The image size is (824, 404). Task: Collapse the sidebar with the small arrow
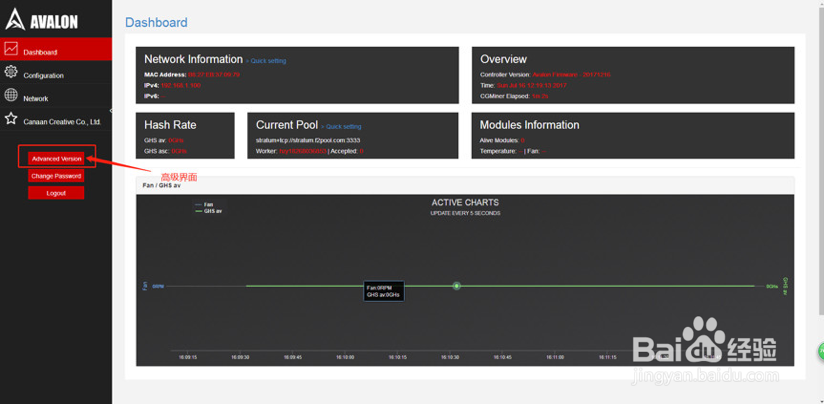tap(110, 111)
